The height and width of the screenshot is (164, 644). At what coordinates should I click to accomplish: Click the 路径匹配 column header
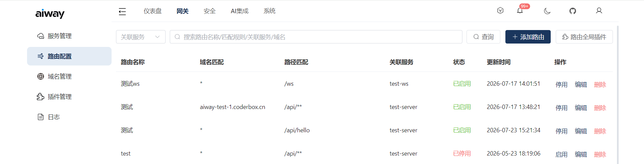296,62
